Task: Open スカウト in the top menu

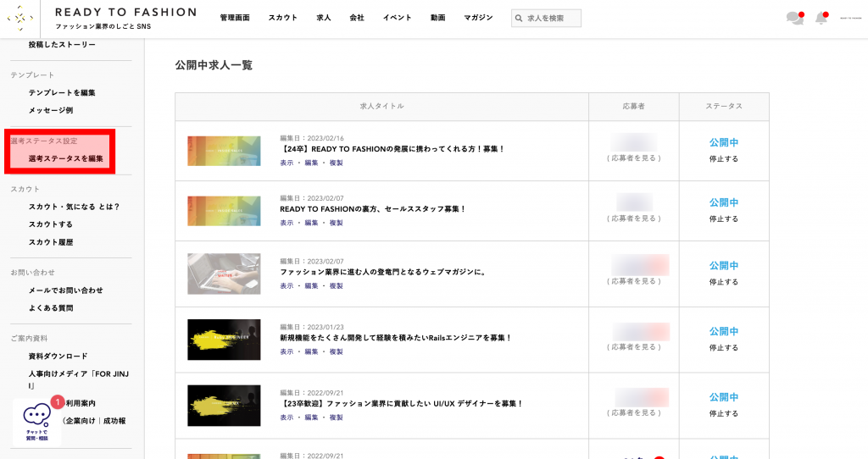Action: (283, 18)
